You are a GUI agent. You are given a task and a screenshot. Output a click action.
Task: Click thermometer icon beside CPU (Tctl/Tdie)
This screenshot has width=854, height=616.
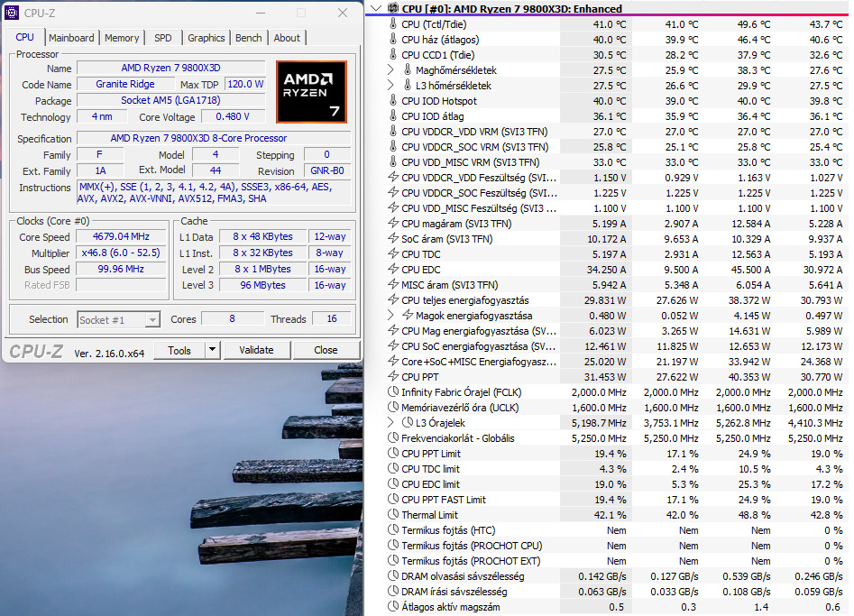pos(392,24)
